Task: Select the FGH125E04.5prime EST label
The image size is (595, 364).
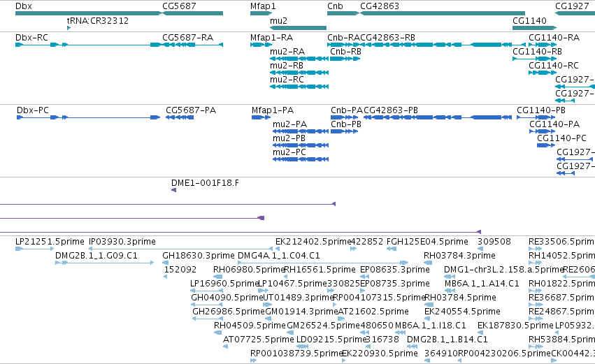Action: [x=427, y=242]
